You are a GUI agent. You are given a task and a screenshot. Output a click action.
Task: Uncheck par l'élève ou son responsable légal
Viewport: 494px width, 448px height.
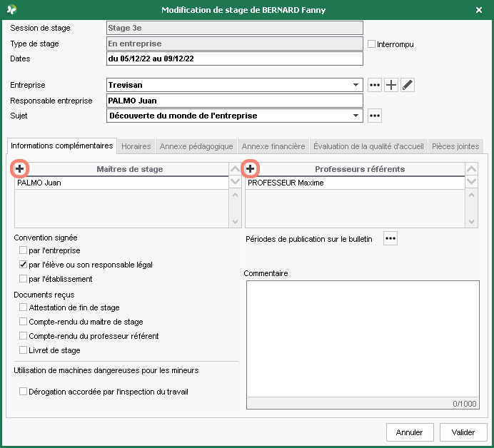click(x=23, y=265)
